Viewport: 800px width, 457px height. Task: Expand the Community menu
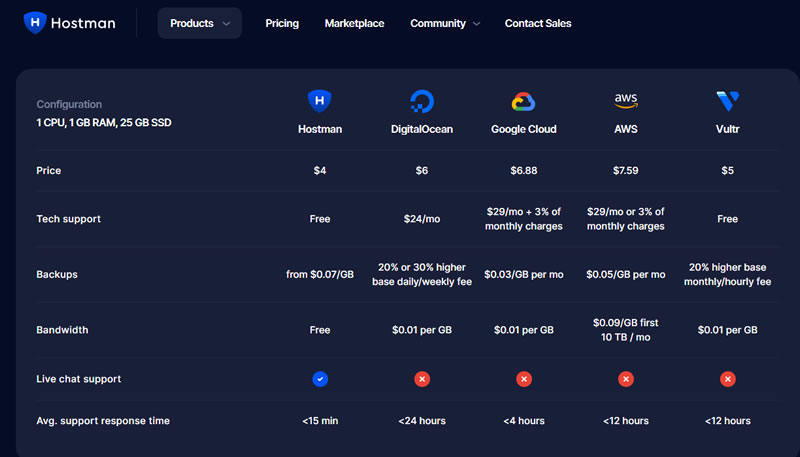pyautogui.click(x=445, y=23)
